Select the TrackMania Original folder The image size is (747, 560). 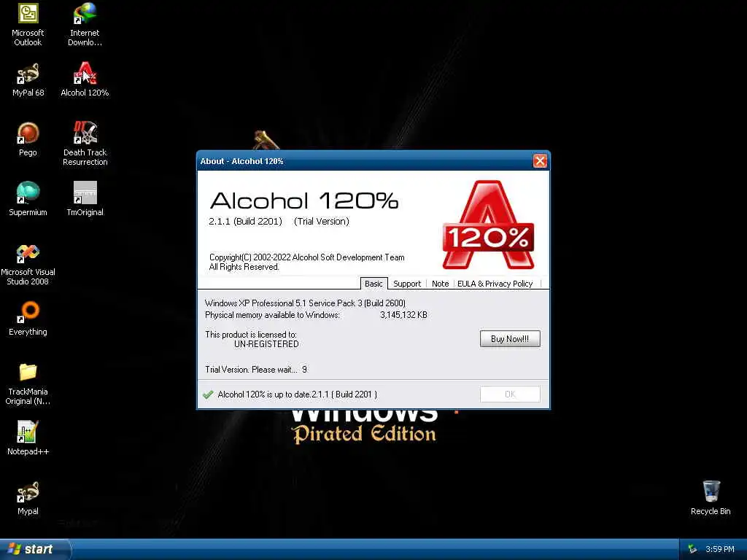28,384
